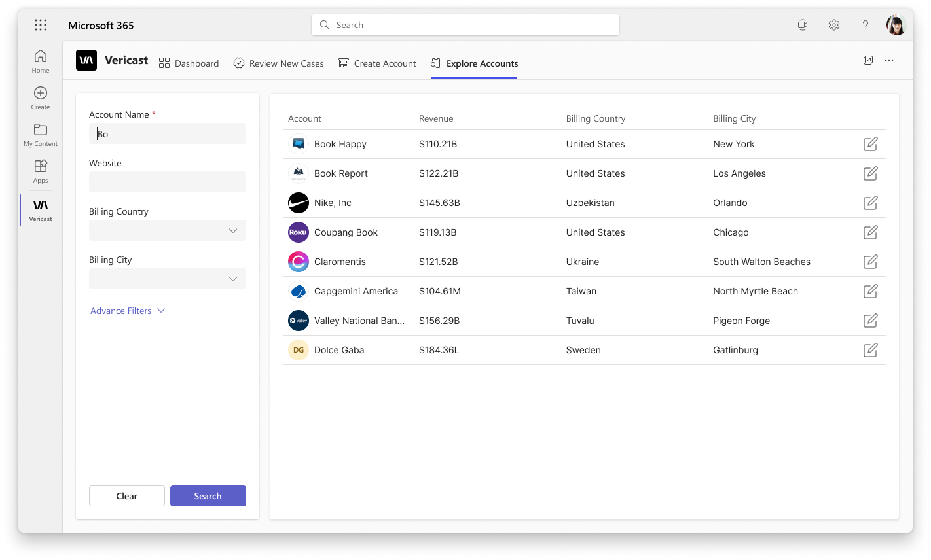Screen dimensions: 931x560
Task: Click the DG avatar of Dolce Gaba
Action: click(299, 350)
